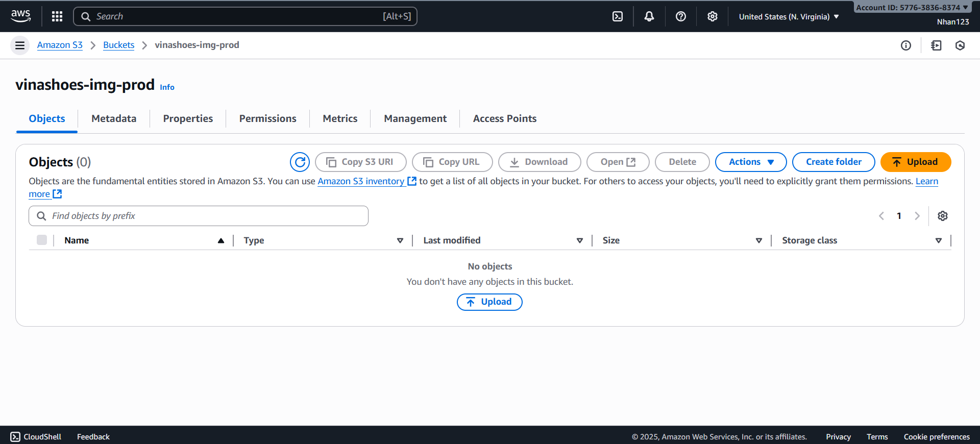Expand the Actions dropdown
The height and width of the screenshot is (444, 980).
tap(751, 162)
